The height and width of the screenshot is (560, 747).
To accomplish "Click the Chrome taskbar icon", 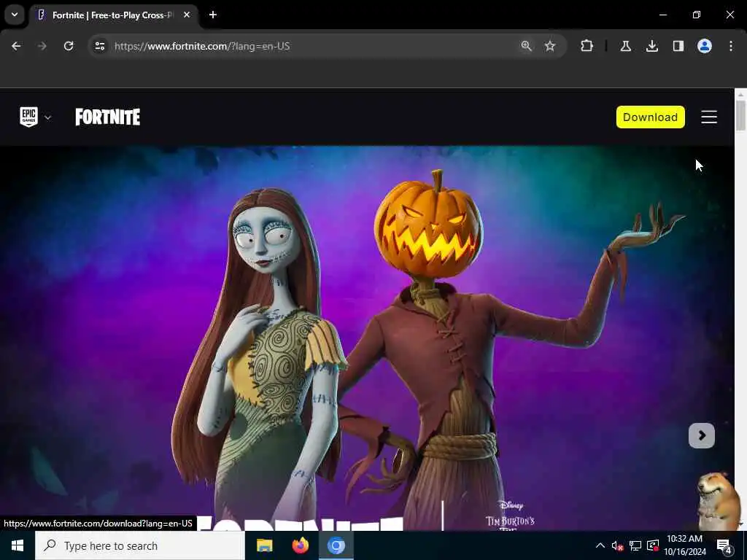I will [x=336, y=545].
